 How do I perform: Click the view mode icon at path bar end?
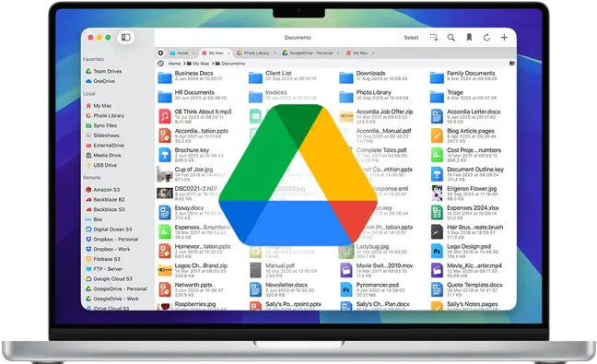point(512,64)
